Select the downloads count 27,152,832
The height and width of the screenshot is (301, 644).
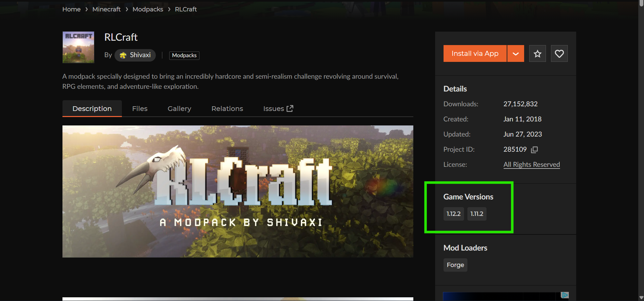[x=520, y=104]
